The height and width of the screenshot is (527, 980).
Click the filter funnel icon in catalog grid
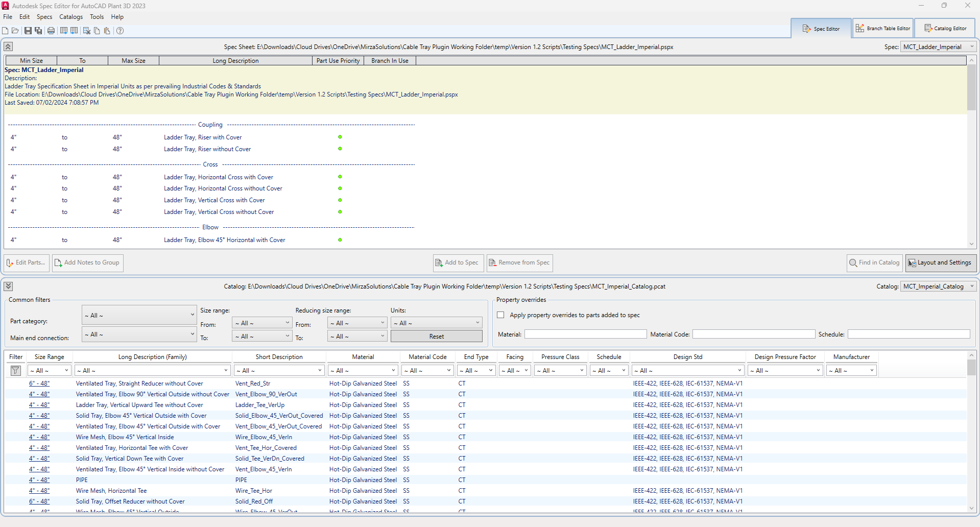(15, 371)
